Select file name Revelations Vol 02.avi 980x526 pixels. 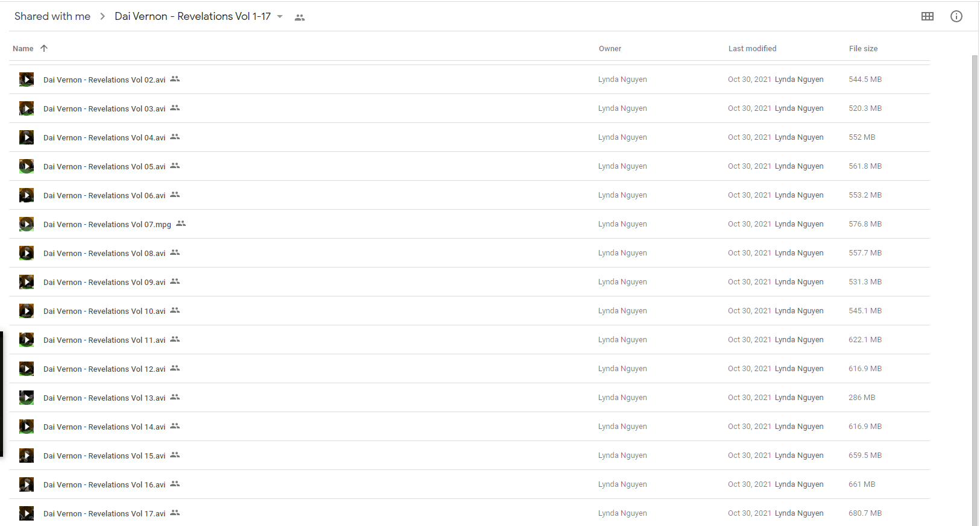point(104,80)
